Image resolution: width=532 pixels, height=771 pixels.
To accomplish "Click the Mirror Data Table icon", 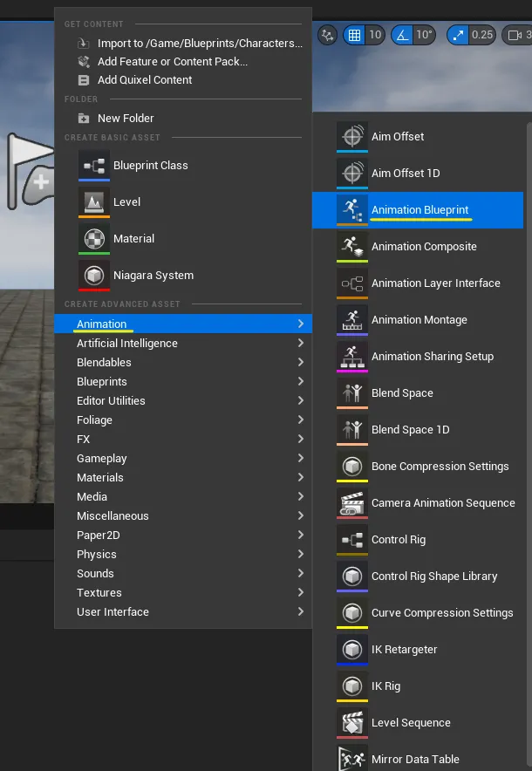I will pyautogui.click(x=352, y=758).
